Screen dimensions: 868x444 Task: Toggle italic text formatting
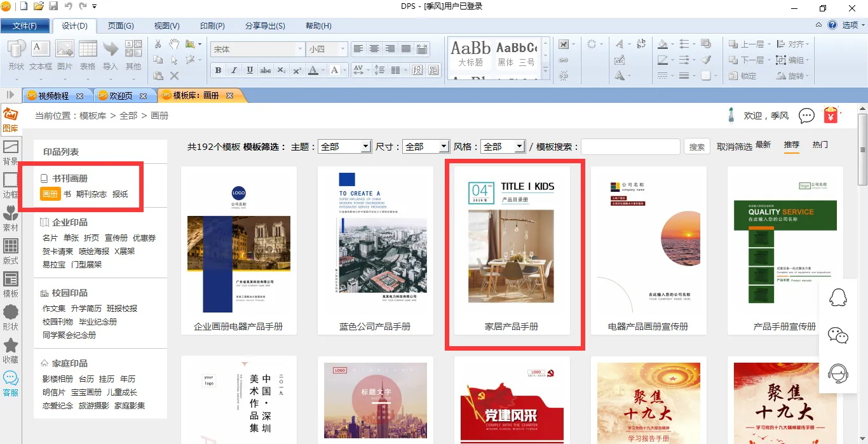coord(234,71)
